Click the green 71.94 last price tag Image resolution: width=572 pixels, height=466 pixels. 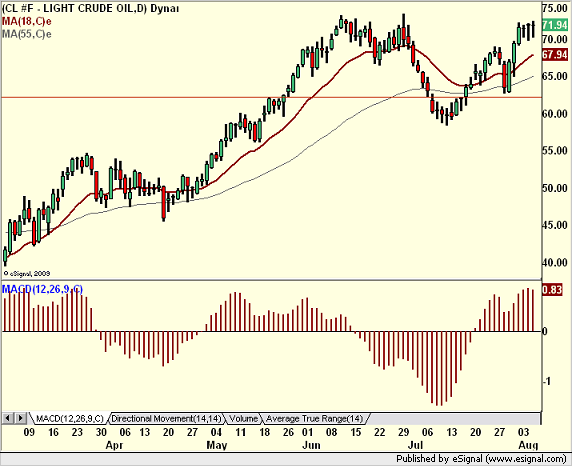click(x=555, y=25)
